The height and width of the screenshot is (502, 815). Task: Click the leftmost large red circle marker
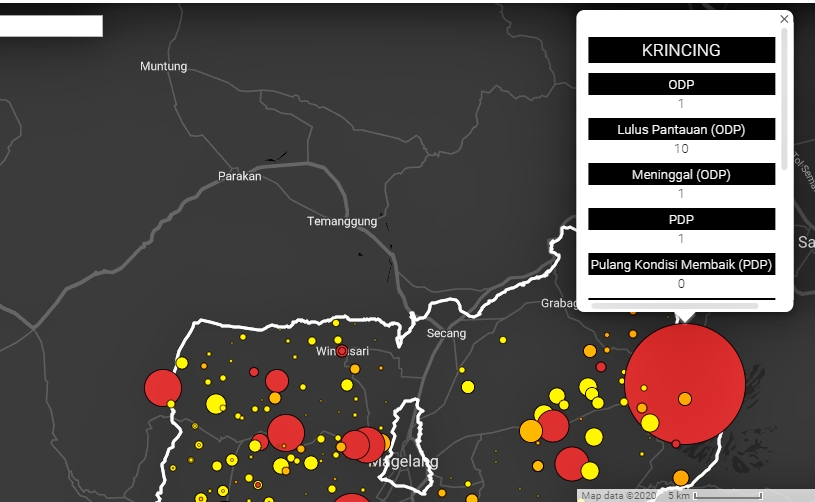(162, 387)
